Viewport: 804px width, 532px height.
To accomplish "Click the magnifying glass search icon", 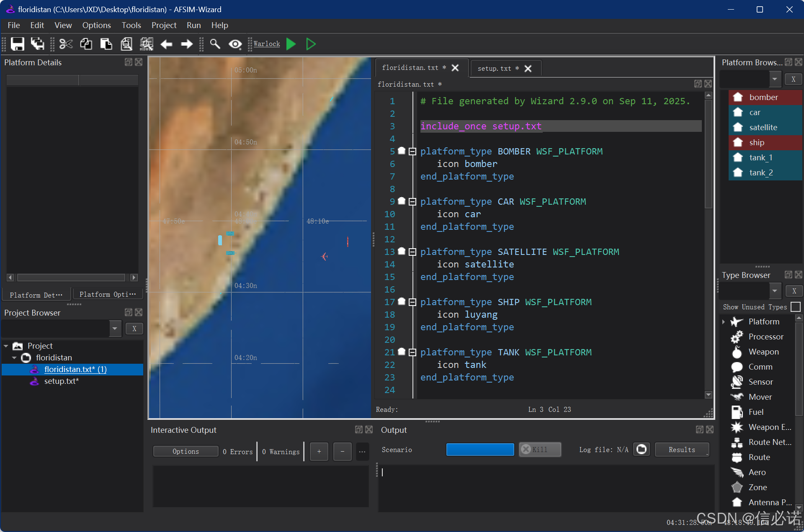I will [x=215, y=44].
